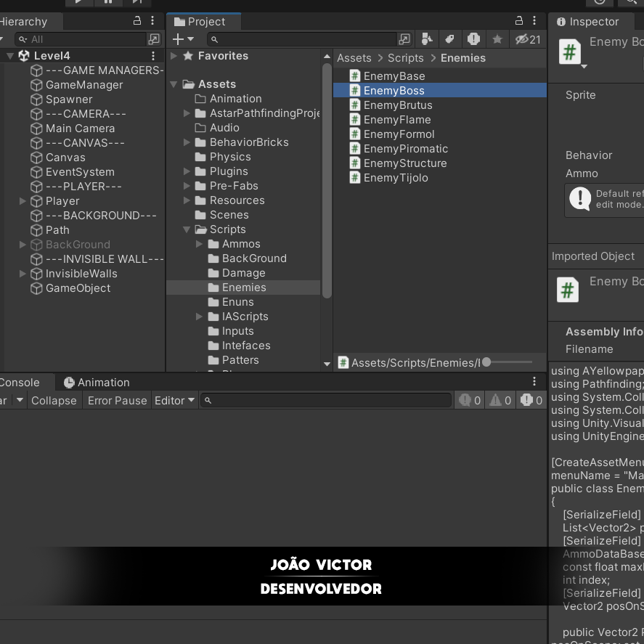Open the Scenes folder
Screen dimensions: 644x644
tap(229, 215)
